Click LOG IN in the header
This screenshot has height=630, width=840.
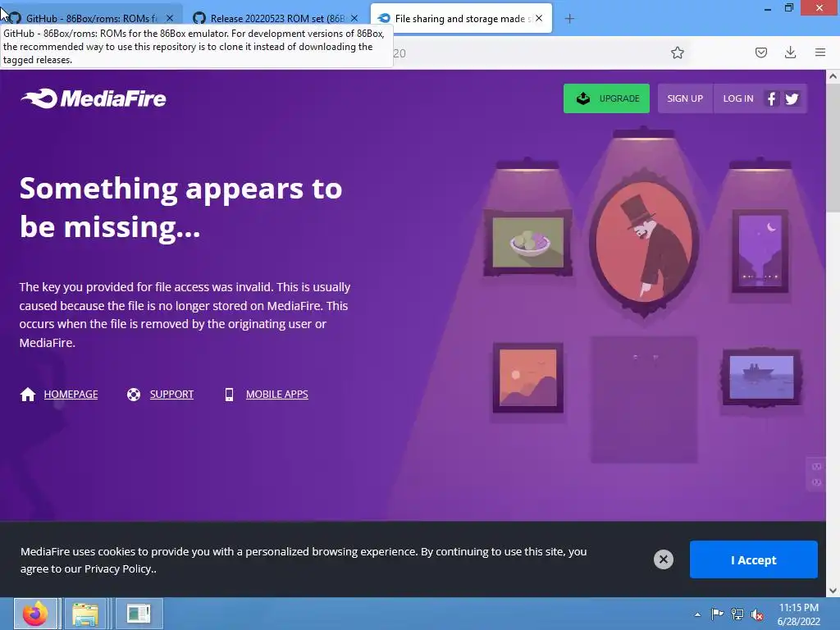point(738,98)
